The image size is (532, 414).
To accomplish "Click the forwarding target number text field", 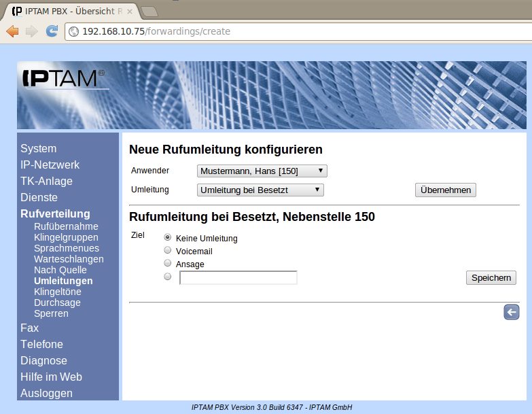I will [x=238, y=277].
